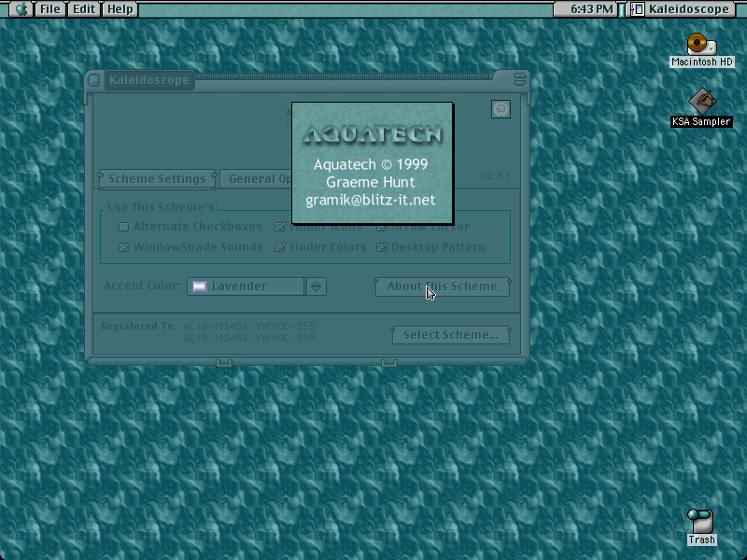Select the Trash icon on the desktop

[701, 527]
